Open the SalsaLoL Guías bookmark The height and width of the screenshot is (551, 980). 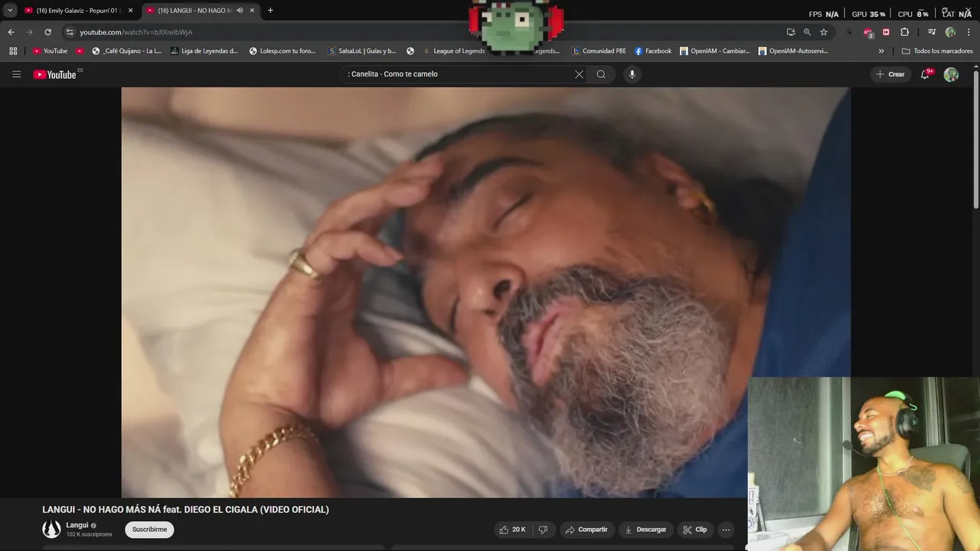(362, 51)
